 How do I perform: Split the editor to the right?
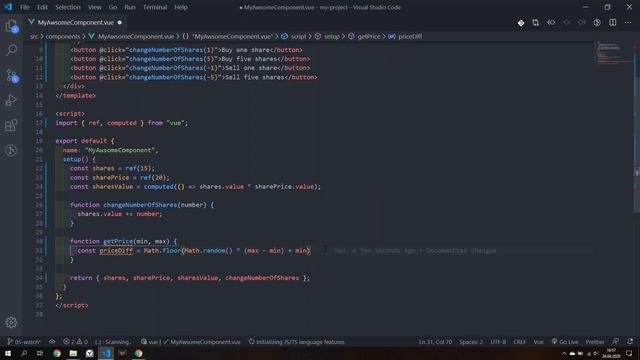point(613,23)
